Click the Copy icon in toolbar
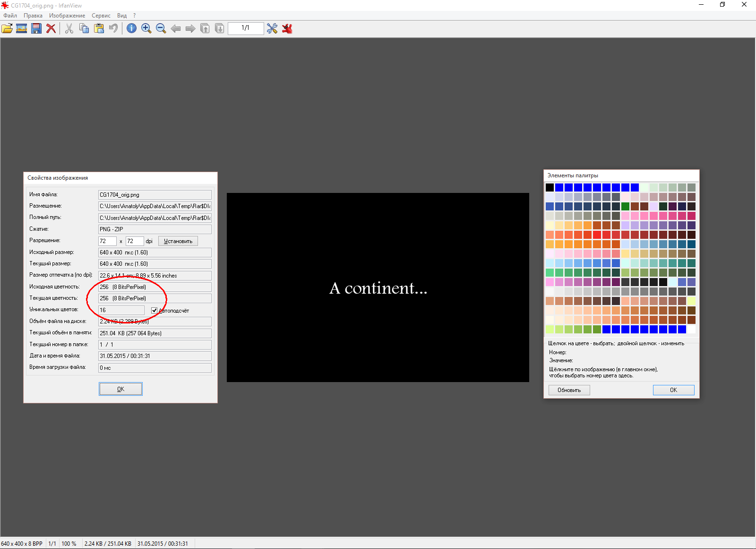 (x=84, y=28)
